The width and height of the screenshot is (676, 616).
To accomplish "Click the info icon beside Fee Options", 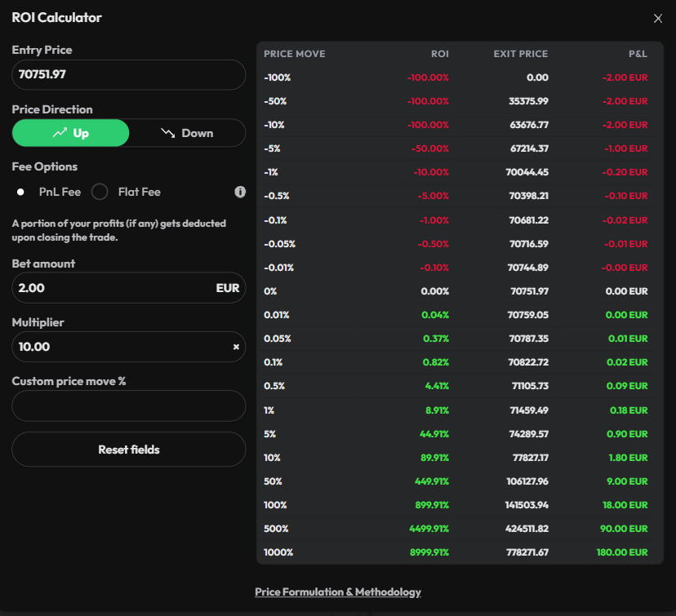I will coord(240,192).
